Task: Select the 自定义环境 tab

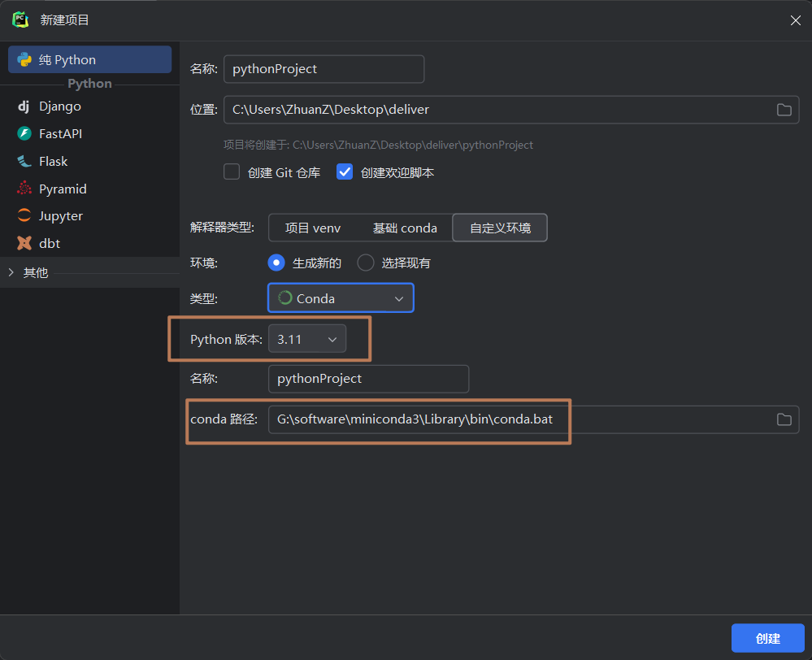Action: pos(500,228)
